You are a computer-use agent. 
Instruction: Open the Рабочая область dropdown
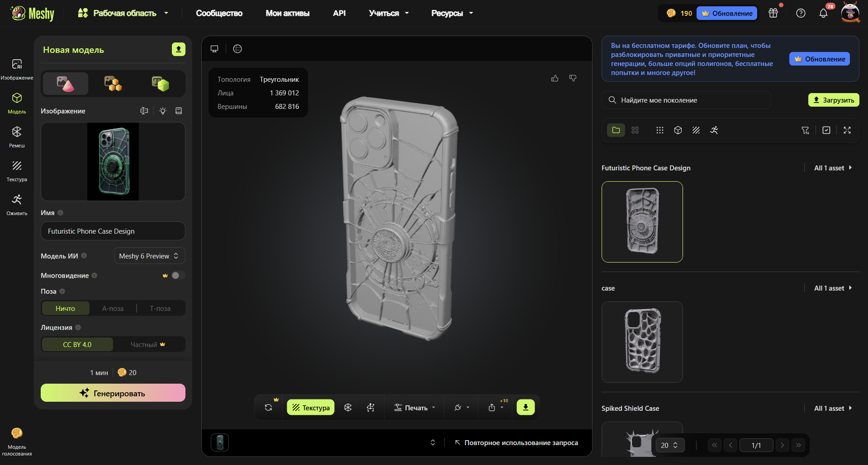point(123,13)
